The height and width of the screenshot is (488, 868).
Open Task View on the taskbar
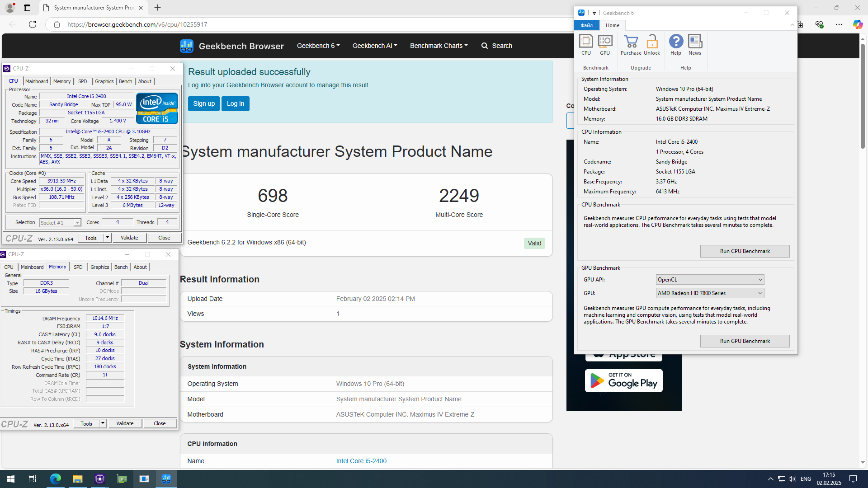33,479
